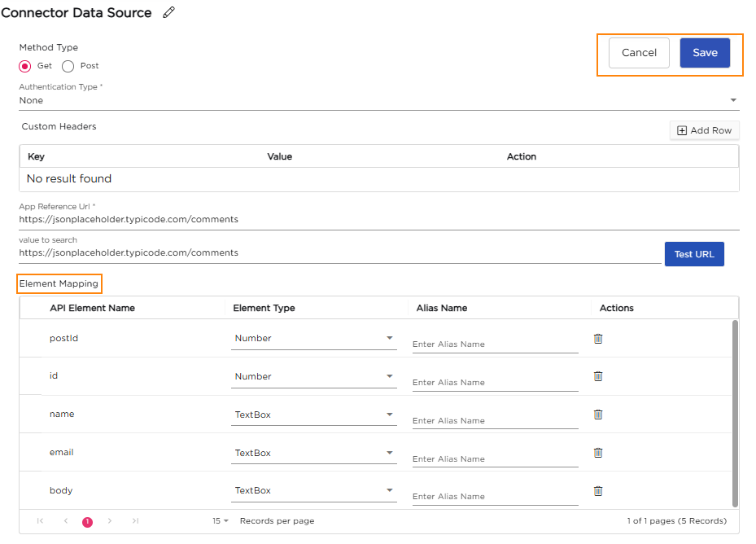Click the Test URL button
This screenshot has width=756, height=544.
click(694, 254)
